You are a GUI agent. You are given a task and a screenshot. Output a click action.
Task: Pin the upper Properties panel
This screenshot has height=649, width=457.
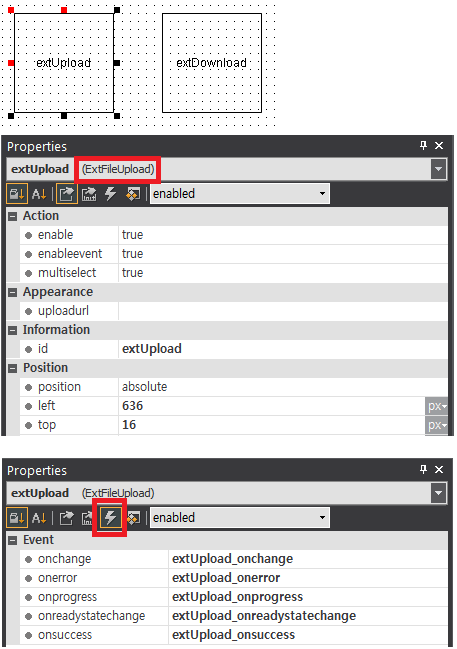(423, 145)
